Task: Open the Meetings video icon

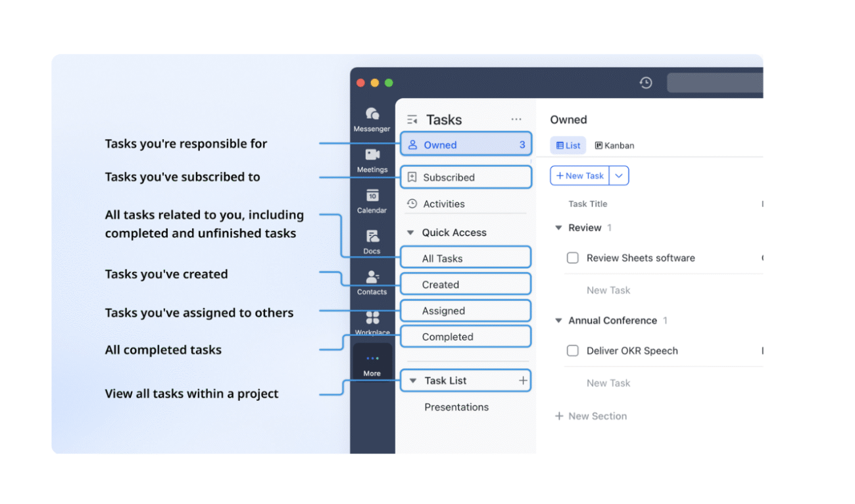Action: (x=372, y=155)
